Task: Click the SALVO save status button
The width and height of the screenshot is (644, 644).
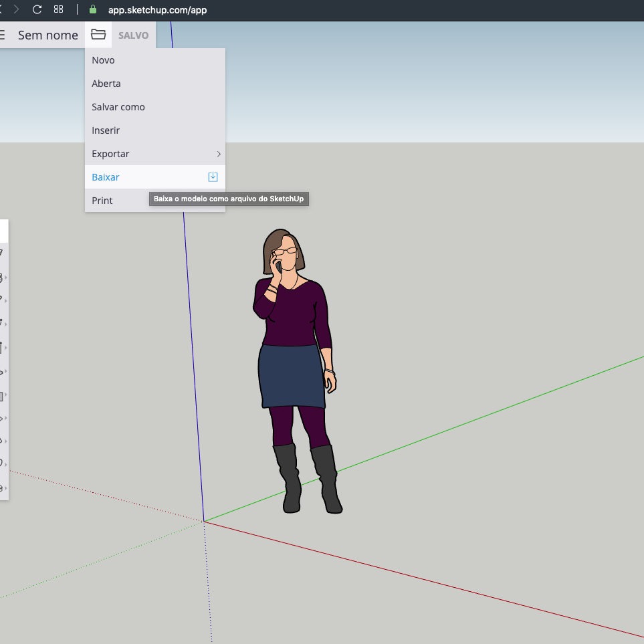Action: pos(134,35)
